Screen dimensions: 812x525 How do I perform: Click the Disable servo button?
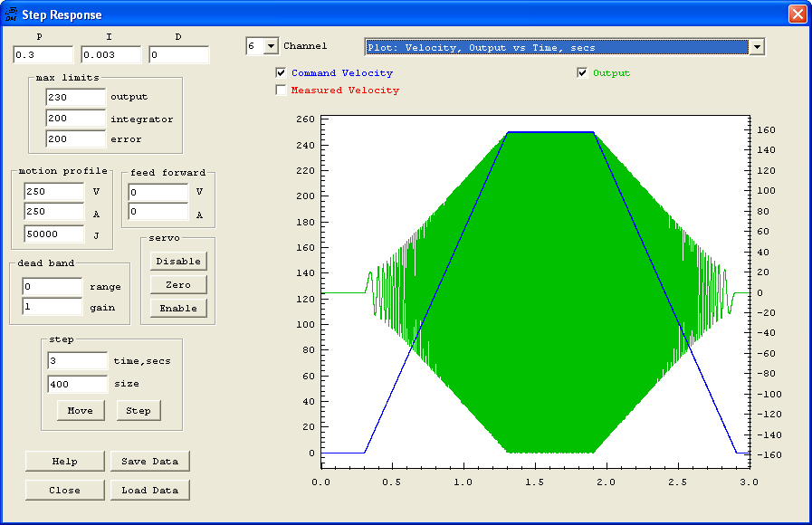tap(178, 261)
